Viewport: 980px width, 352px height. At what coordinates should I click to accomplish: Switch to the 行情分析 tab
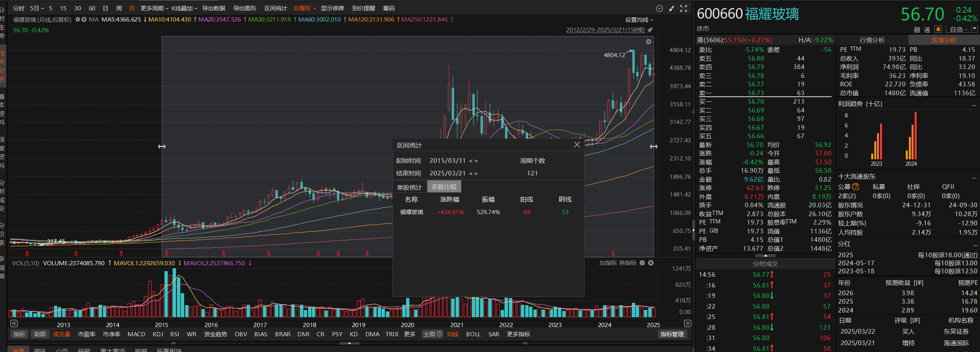pos(872,40)
